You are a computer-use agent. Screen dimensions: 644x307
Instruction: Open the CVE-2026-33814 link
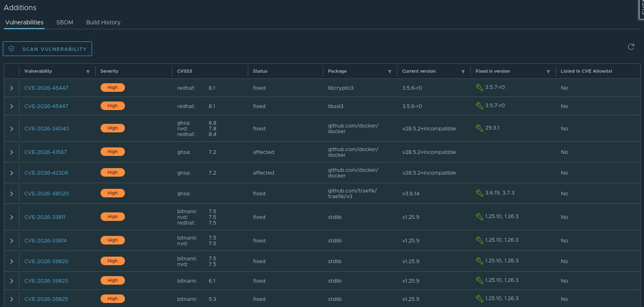click(45, 240)
